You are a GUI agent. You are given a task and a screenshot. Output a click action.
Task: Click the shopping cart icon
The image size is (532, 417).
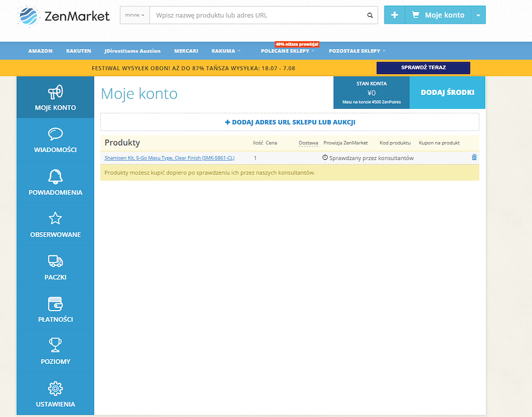pos(415,15)
